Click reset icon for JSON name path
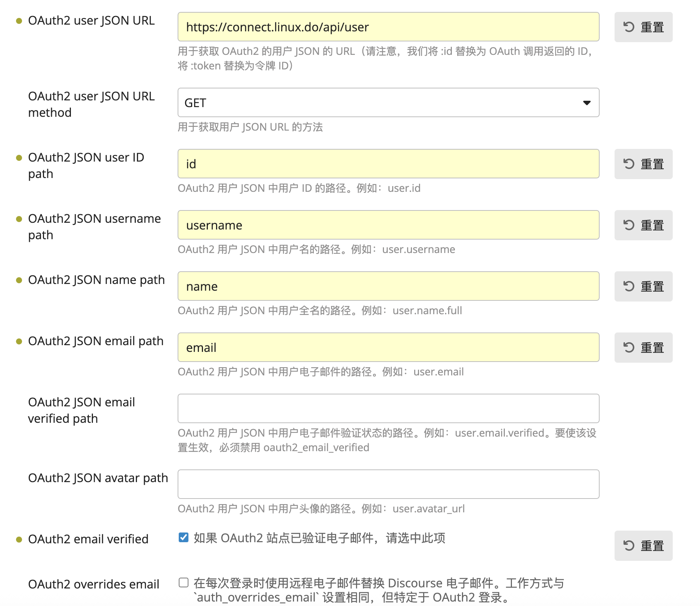Screen dimensions: 700x606 (629, 286)
